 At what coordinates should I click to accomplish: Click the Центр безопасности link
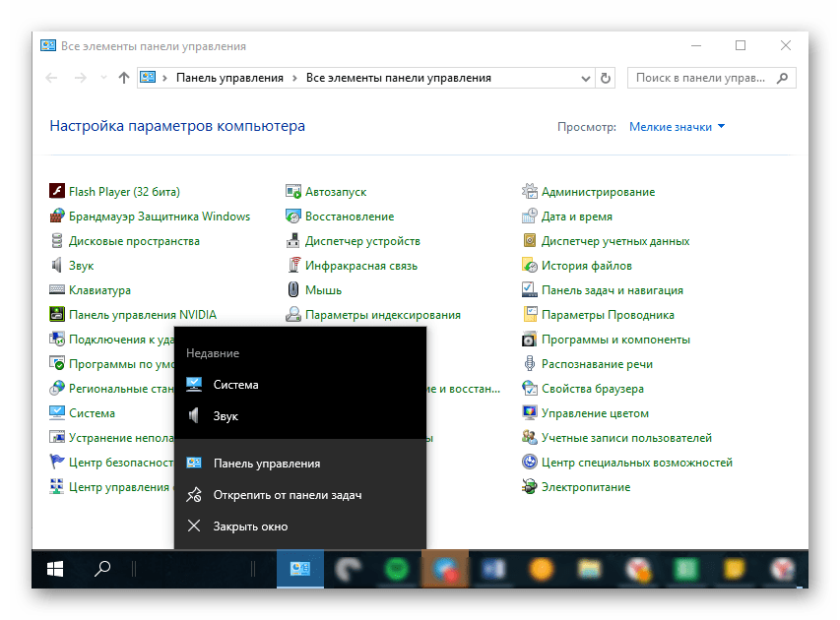click(x=121, y=463)
